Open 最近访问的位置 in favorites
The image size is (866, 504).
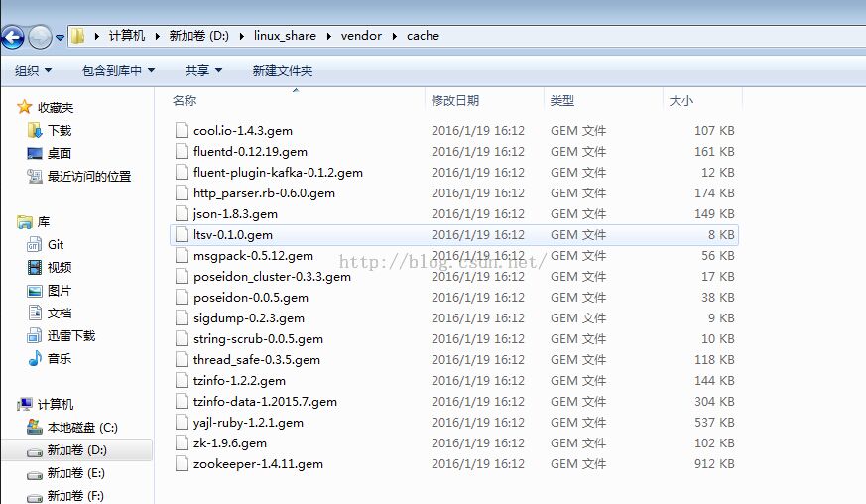tap(89, 177)
